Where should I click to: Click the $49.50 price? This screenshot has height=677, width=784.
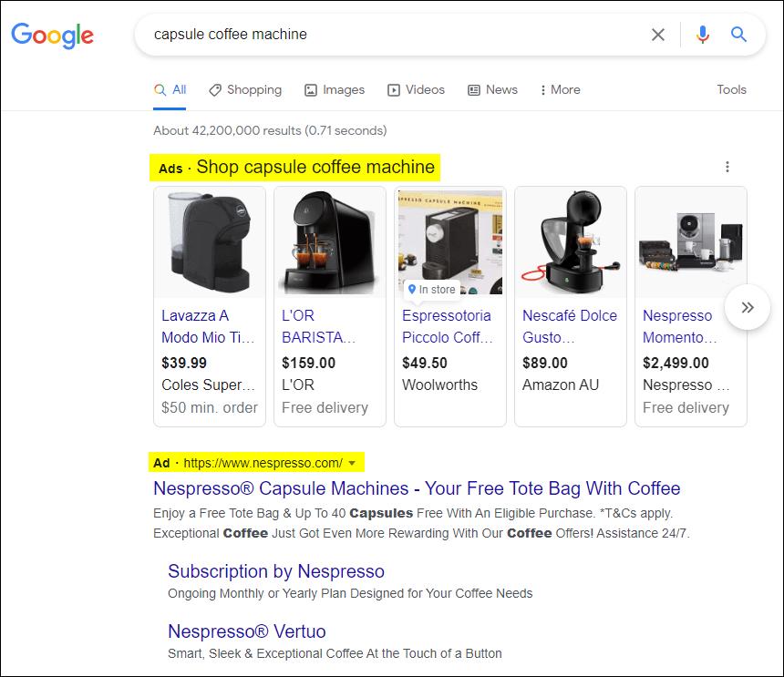tap(425, 364)
